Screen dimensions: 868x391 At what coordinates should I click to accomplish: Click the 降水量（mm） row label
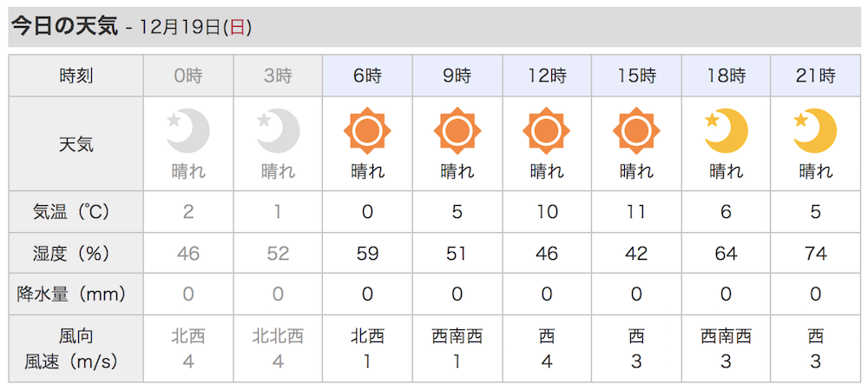[x=76, y=294]
